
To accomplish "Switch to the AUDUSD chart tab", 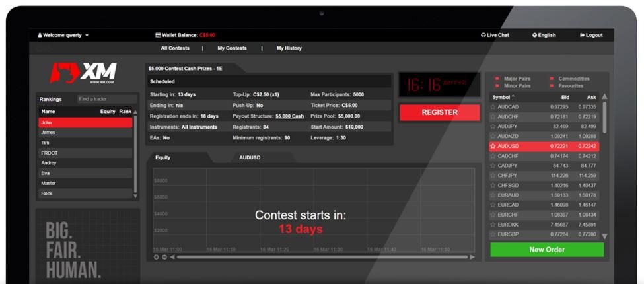I will 250,157.
